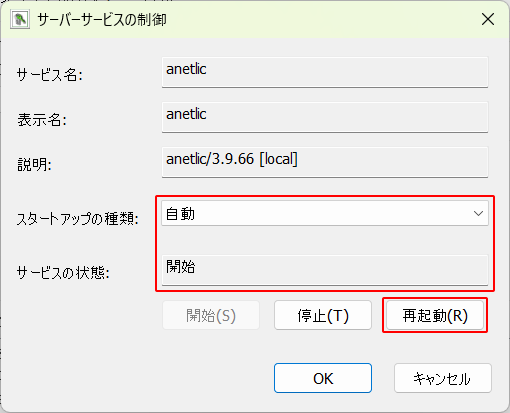Expand the startup type chevron arrow
The height and width of the screenshot is (413, 510).
point(478,213)
